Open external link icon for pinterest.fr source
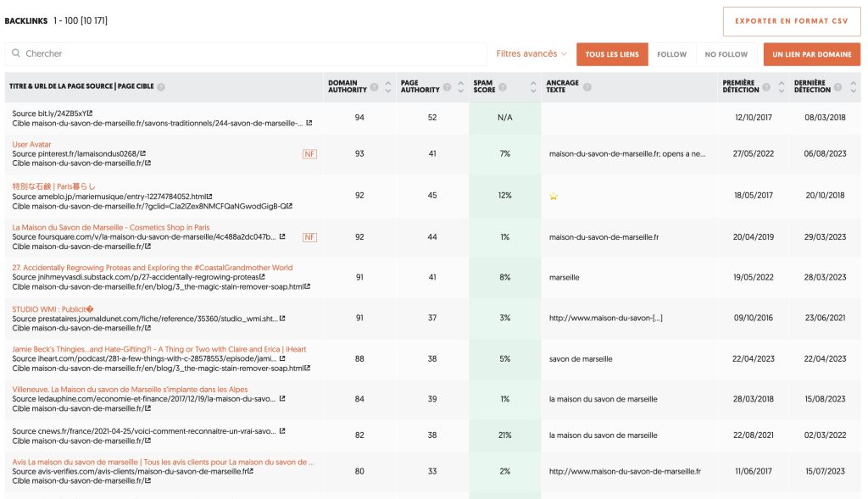Image resolution: width=868 pixels, height=499 pixels. [142, 153]
